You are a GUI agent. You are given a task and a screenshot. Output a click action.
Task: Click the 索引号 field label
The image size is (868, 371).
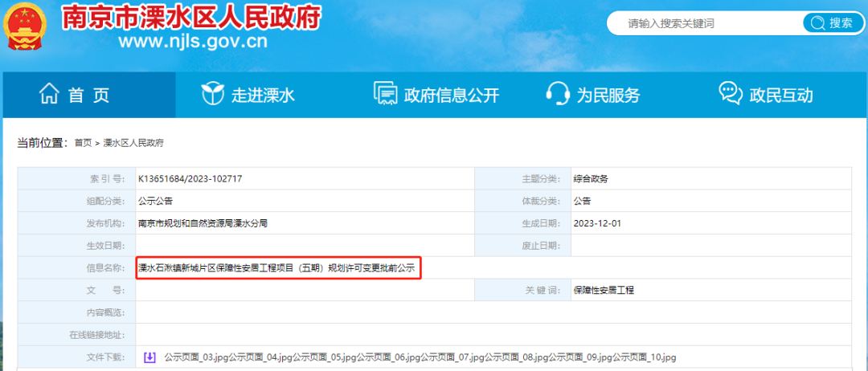pyautogui.click(x=107, y=178)
